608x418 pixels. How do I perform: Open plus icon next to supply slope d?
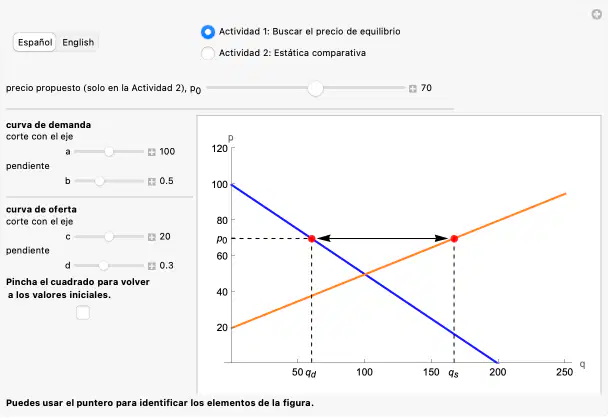click(152, 266)
